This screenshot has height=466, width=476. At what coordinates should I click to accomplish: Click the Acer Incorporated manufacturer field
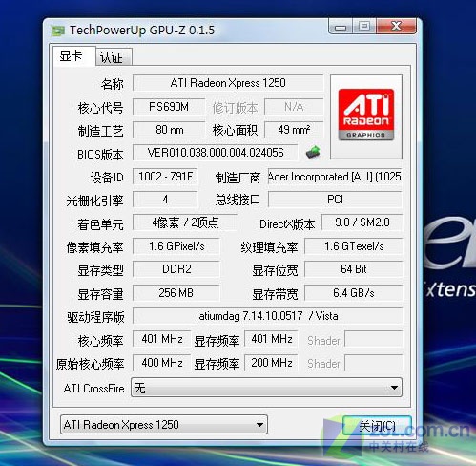coord(335,176)
